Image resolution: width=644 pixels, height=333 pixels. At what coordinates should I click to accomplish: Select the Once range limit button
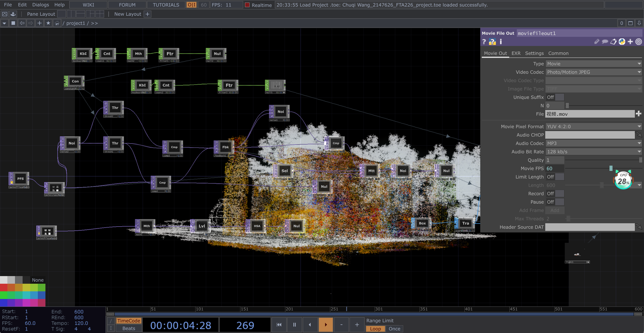394,329
